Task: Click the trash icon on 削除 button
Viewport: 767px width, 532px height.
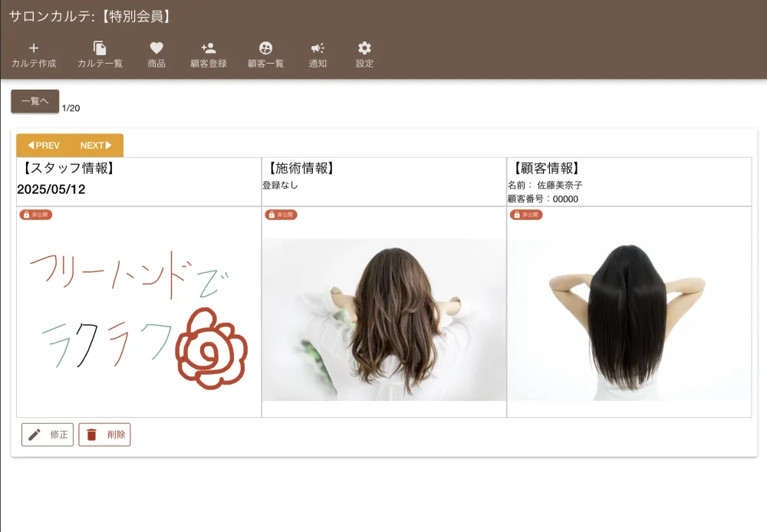Action: click(91, 435)
